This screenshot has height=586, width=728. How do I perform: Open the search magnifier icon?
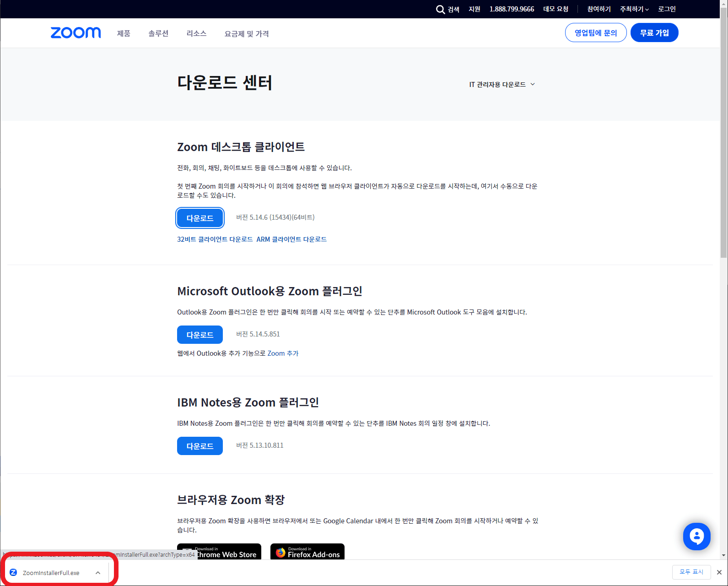(440, 10)
